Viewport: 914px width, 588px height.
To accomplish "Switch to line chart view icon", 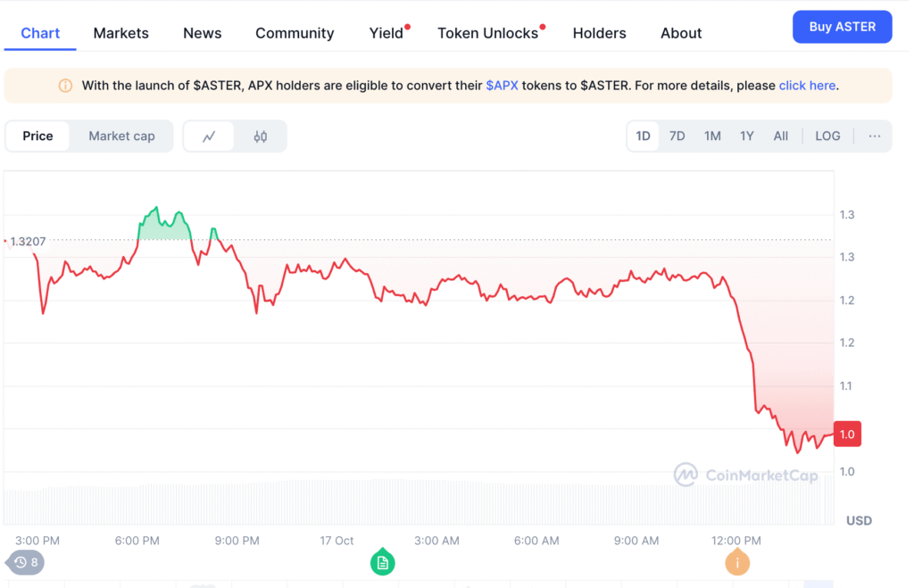I will coord(209,137).
